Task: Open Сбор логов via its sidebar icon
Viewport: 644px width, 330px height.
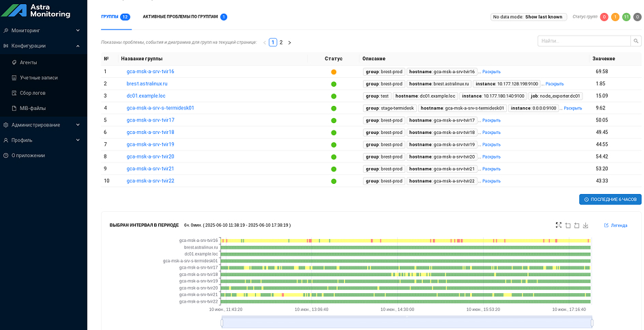Action: tap(14, 93)
